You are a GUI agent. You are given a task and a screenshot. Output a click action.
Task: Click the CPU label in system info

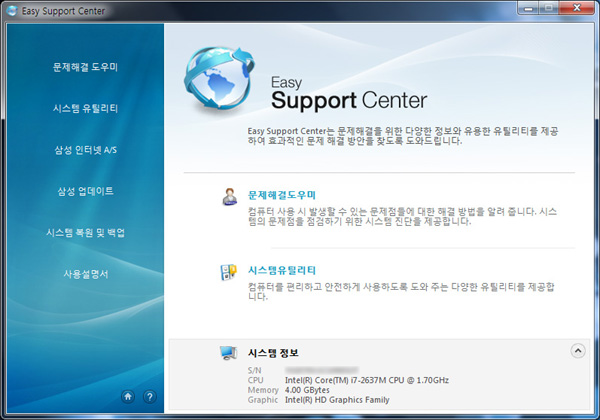click(x=255, y=380)
